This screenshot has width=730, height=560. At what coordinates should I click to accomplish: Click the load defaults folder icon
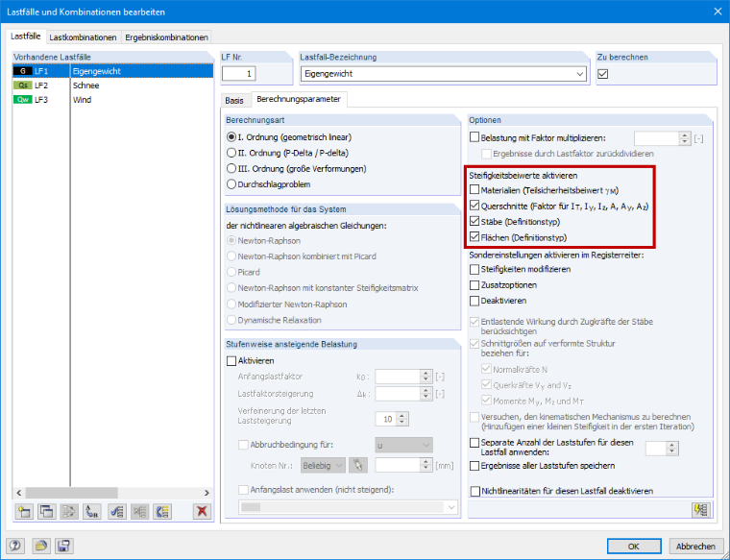pyautogui.click(x=40, y=546)
